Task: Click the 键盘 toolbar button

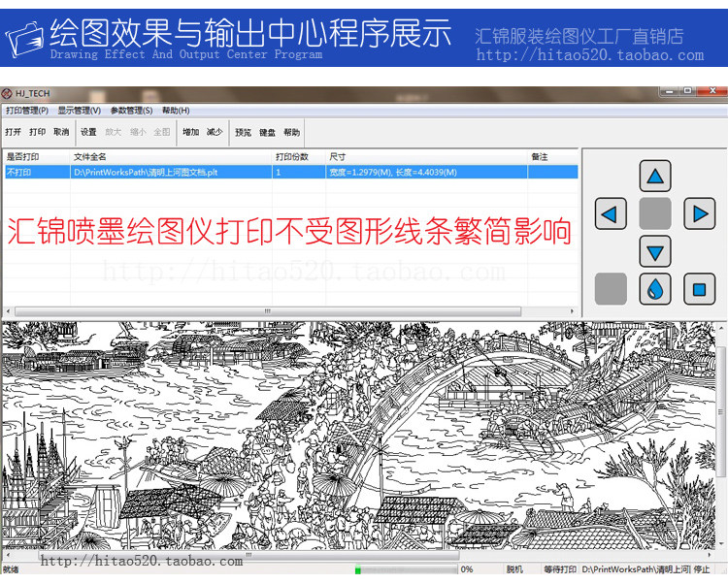Action: click(267, 132)
